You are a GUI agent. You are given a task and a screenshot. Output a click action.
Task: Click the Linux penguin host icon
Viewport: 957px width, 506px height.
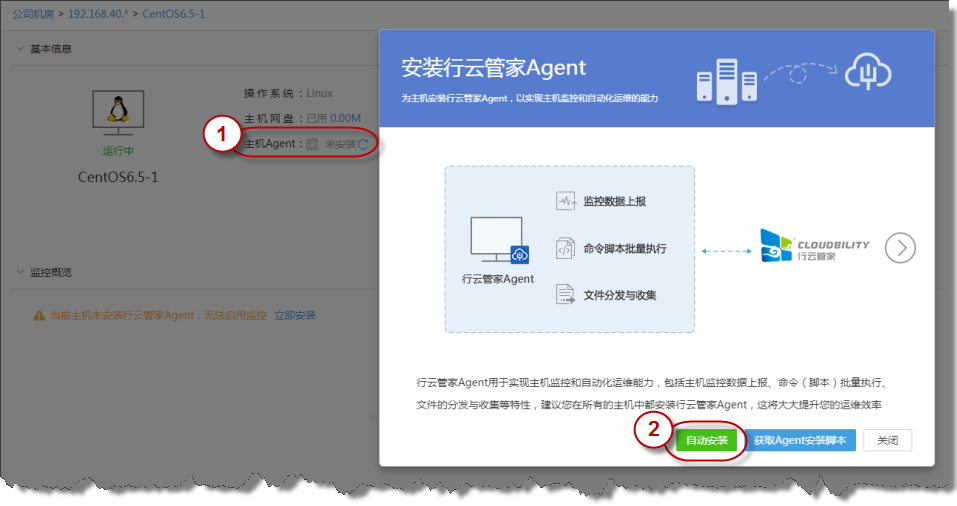(118, 110)
